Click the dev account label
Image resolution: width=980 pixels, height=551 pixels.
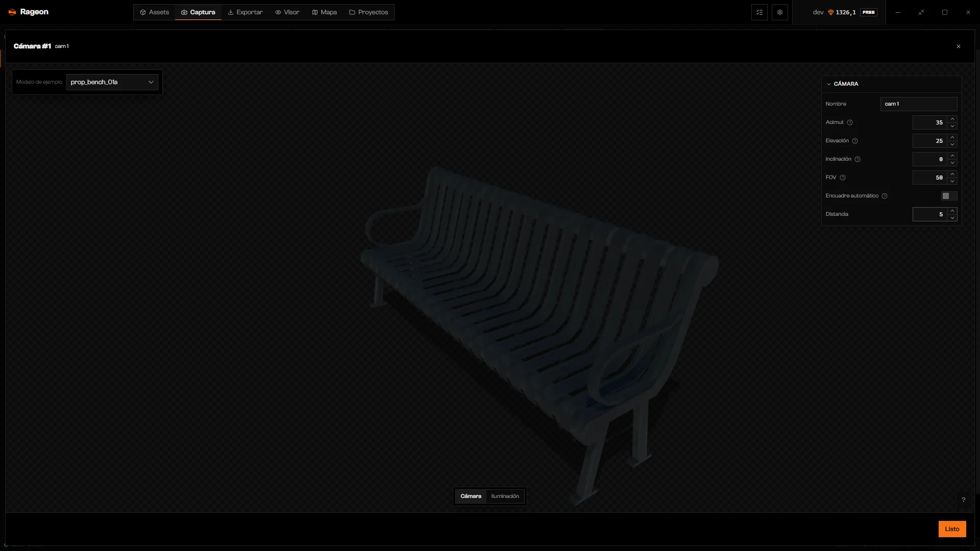tap(818, 12)
